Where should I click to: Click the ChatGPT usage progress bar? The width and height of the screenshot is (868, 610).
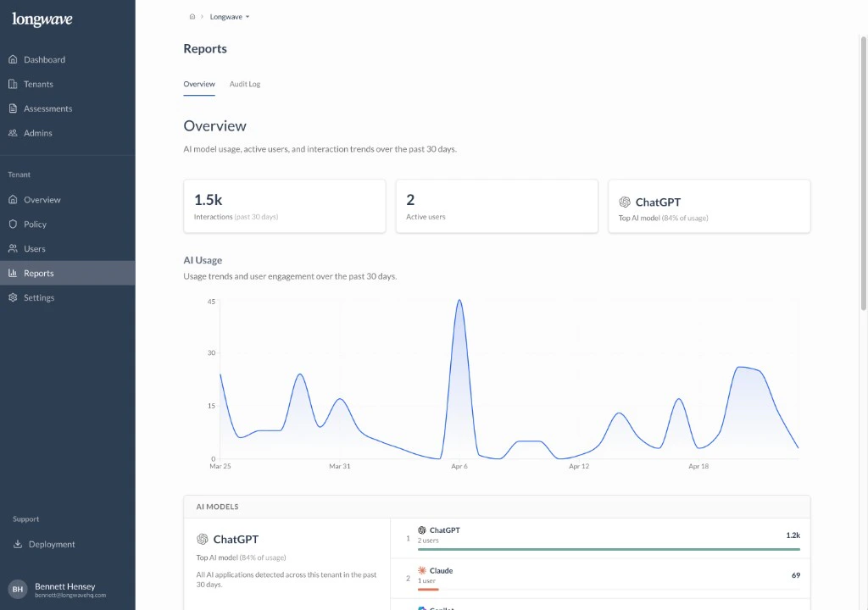point(607,549)
